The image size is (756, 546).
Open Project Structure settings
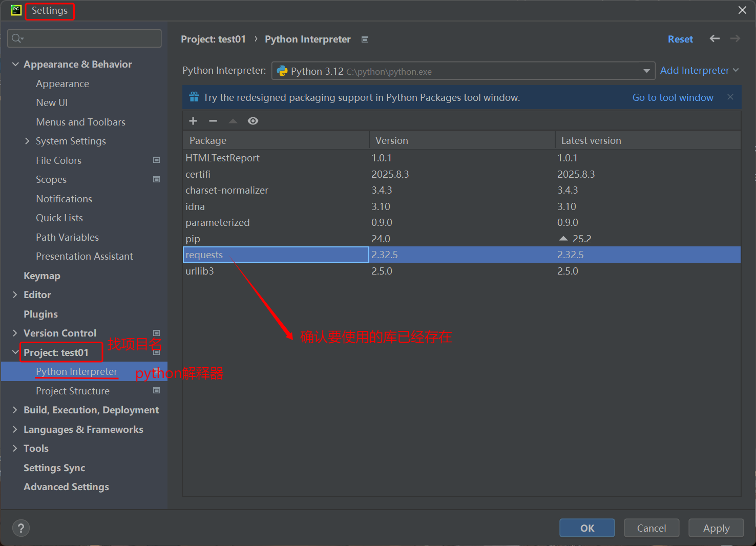pos(73,391)
